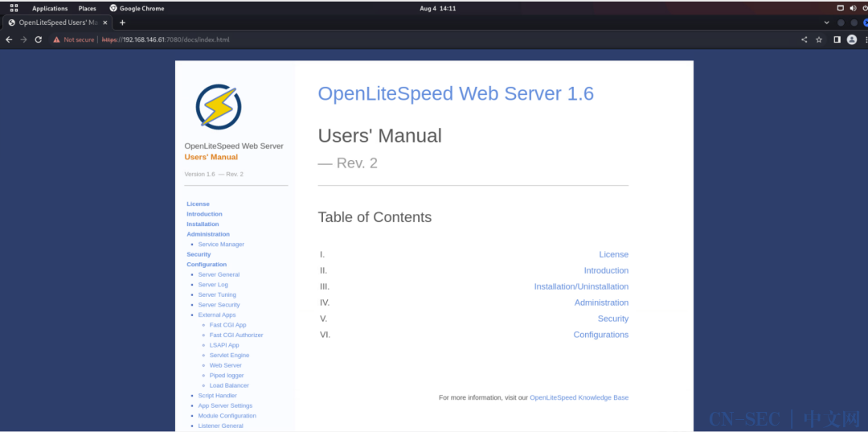
Task: Open the Places menu
Action: (87, 8)
